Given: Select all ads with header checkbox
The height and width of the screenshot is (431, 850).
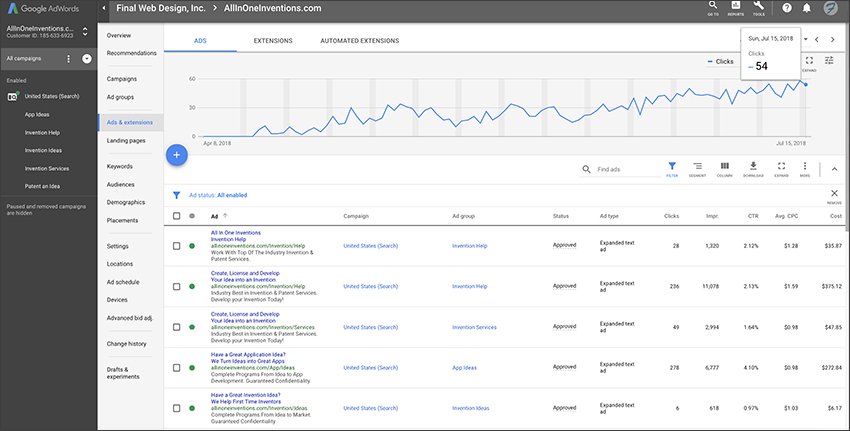Looking at the screenshot, I should tap(176, 216).
